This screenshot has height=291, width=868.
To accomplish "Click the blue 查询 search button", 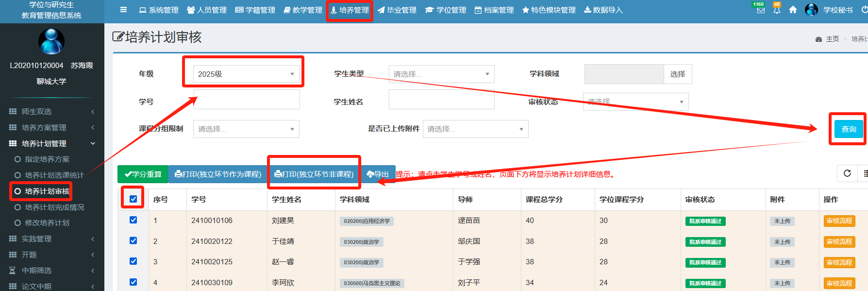I will coord(849,129).
